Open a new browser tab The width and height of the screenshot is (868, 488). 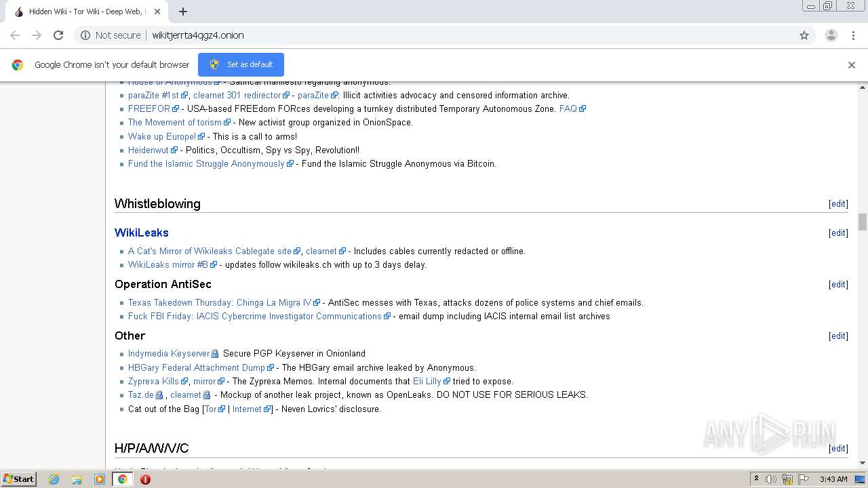(x=183, y=12)
